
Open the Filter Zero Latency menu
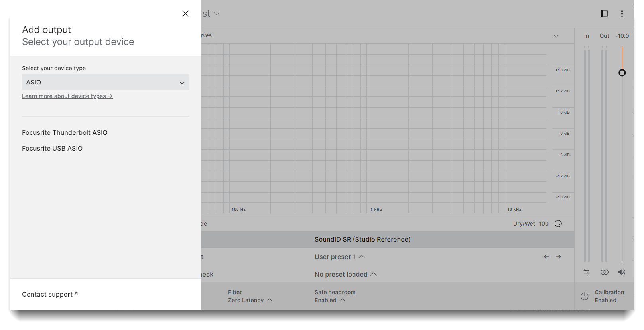coord(250,296)
